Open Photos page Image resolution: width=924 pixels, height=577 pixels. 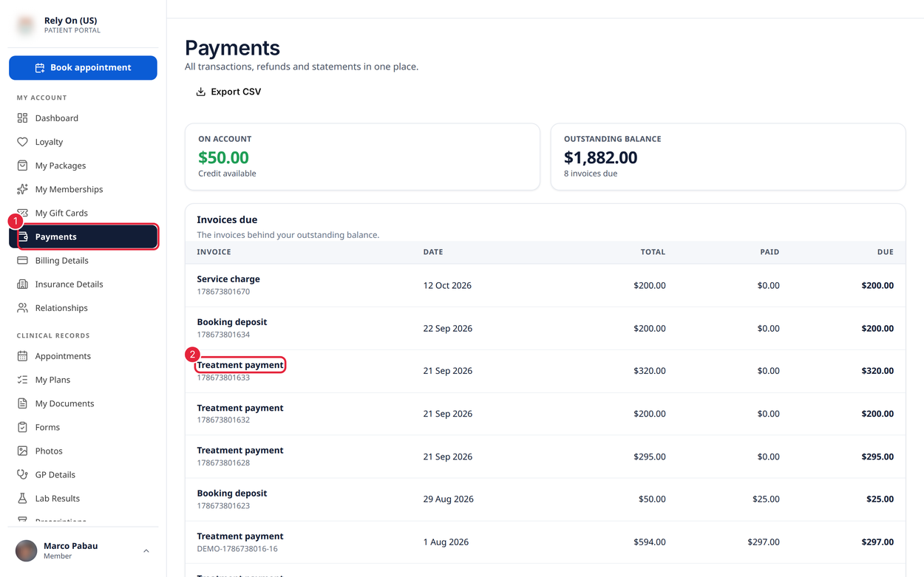coord(83,451)
